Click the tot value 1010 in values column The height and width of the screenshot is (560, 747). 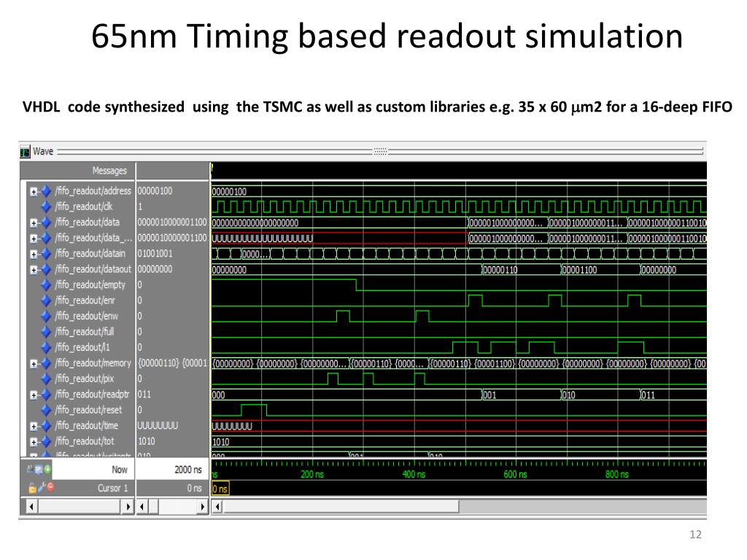[x=146, y=441]
